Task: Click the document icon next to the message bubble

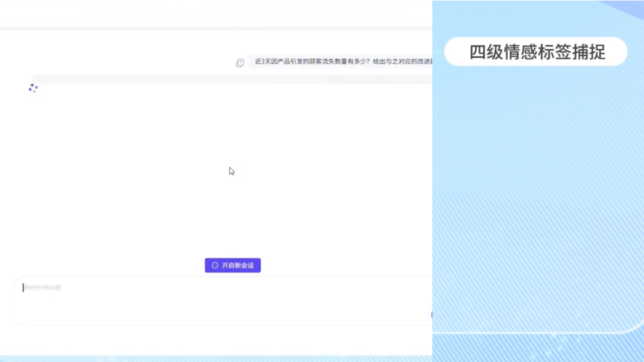Action: pyautogui.click(x=239, y=62)
